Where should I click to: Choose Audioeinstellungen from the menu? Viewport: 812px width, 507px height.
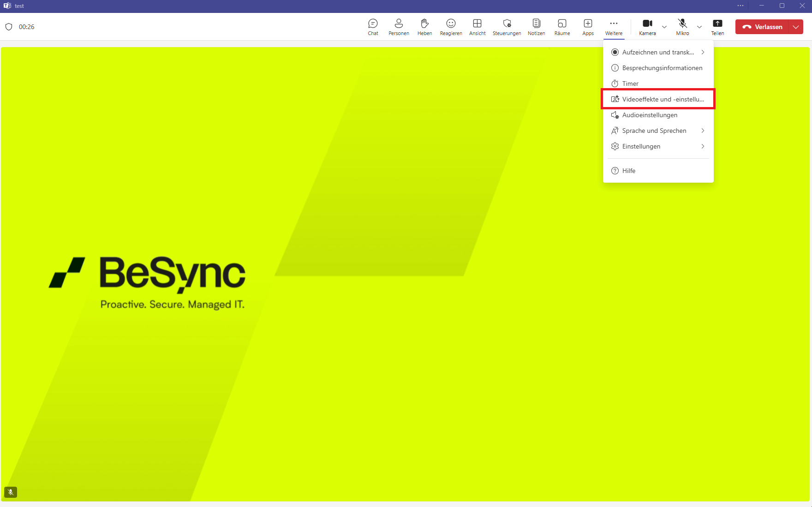650,115
